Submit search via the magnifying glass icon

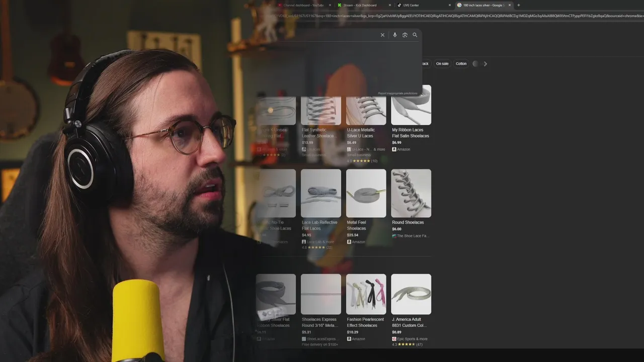(415, 35)
